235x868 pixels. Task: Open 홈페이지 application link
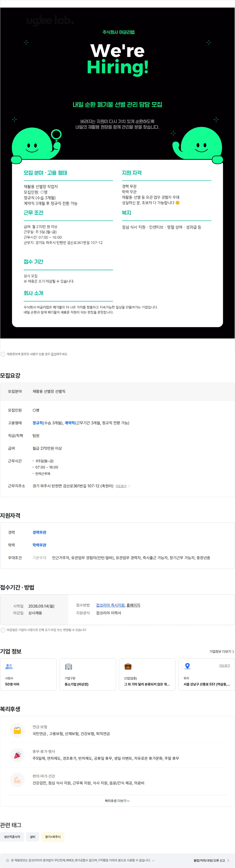[x=133, y=605]
